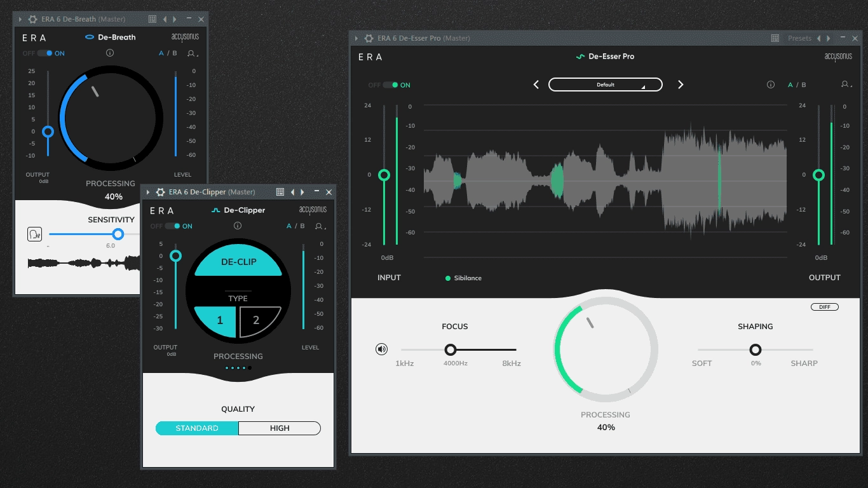The width and height of the screenshot is (868, 488).
Task: Open De-Esser Pro user account icon menu
Action: (846, 85)
